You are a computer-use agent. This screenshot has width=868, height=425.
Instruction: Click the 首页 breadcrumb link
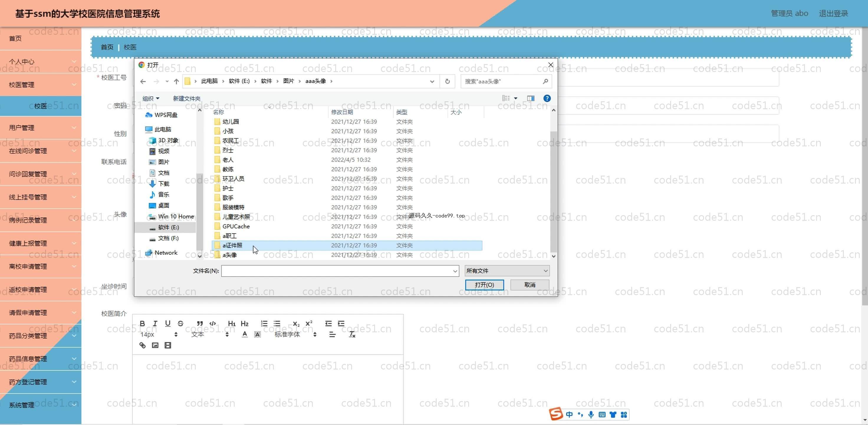pyautogui.click(x=107, y=47)
